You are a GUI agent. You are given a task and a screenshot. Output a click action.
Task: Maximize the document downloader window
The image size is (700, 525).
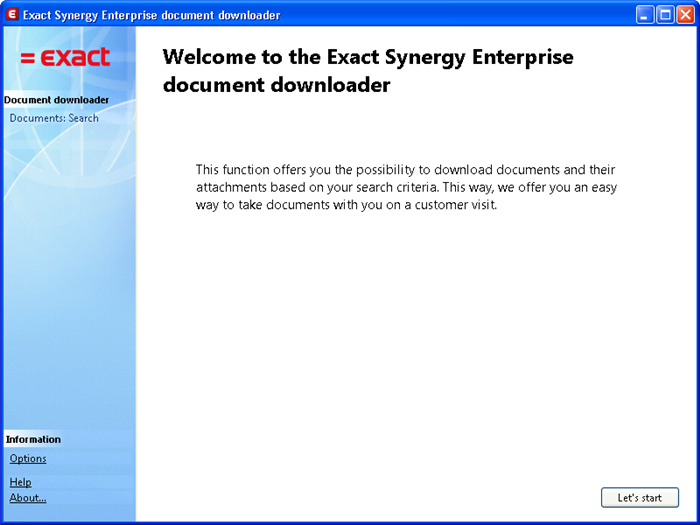click(665, 15)
